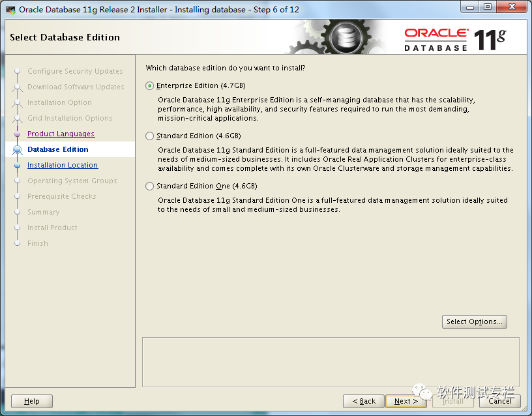Click the Oracle Database 11g logo

click(455, 40)
